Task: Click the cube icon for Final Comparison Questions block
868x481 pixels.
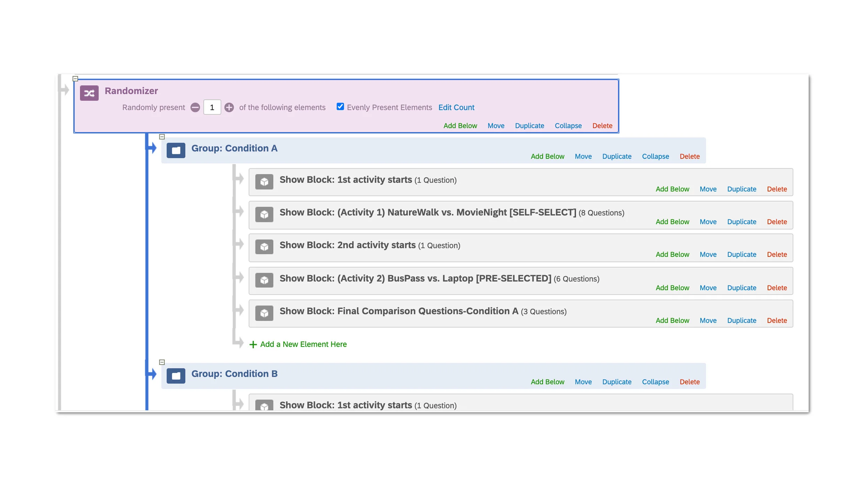Action: pyautogui.click(x=264, y=313)
